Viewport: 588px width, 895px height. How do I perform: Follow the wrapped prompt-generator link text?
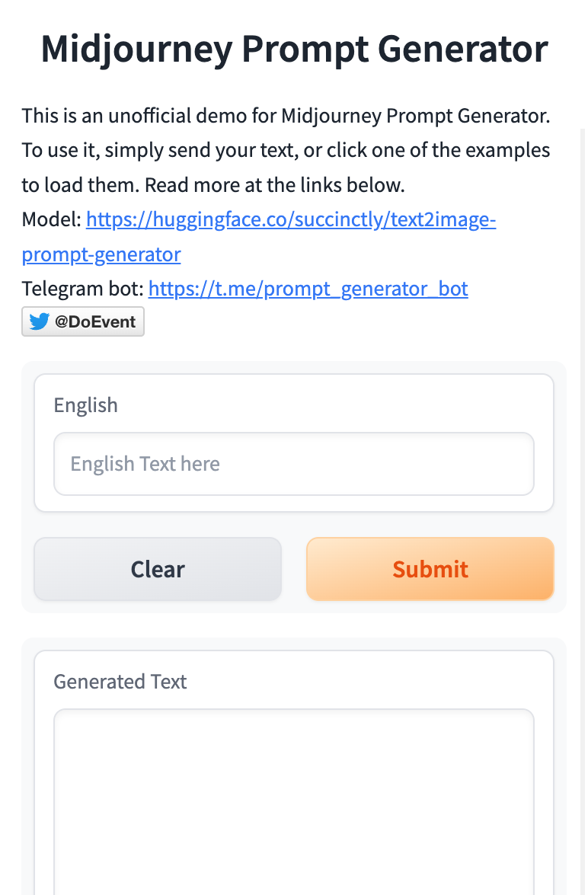coord(101,254)
